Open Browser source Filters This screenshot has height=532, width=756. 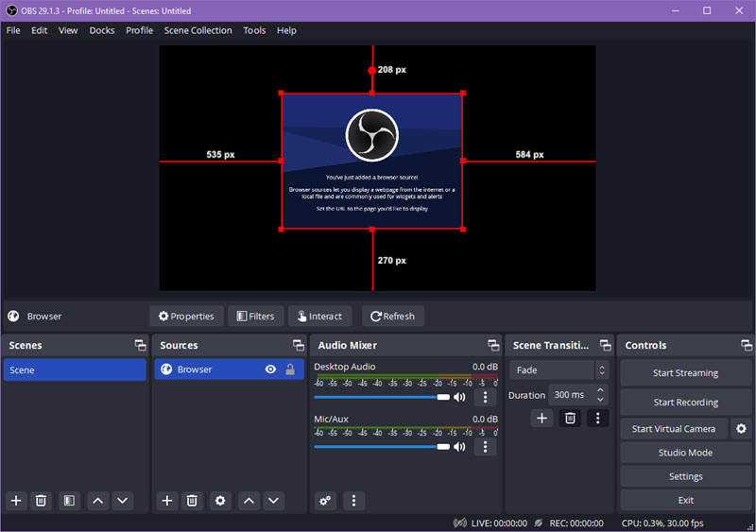(255, 316)
